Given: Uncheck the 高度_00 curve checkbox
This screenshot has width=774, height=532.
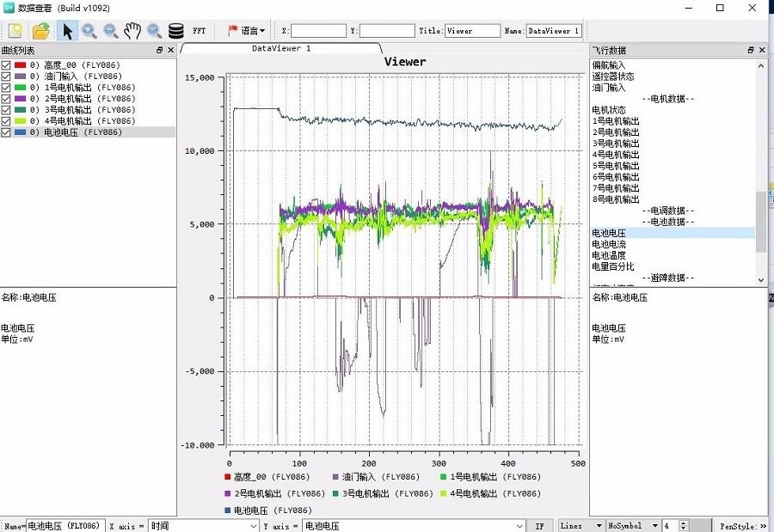Looking at the screenshot, I should coord(6,65).
